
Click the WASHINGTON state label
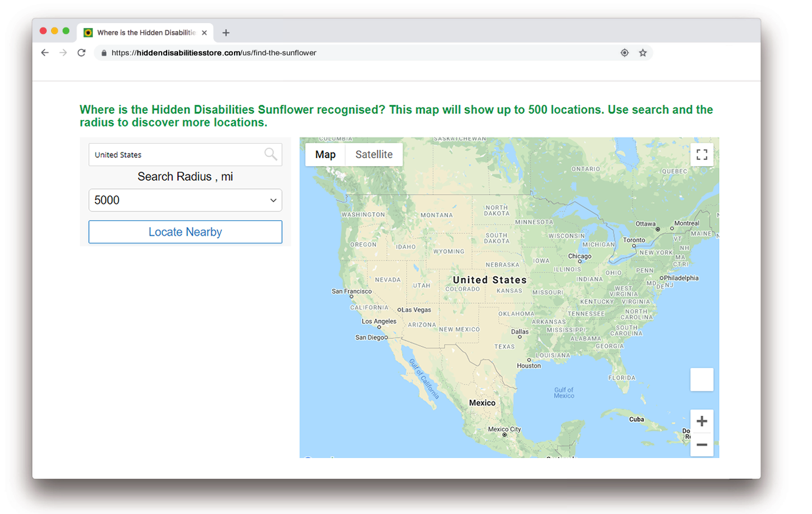[363, 214]
